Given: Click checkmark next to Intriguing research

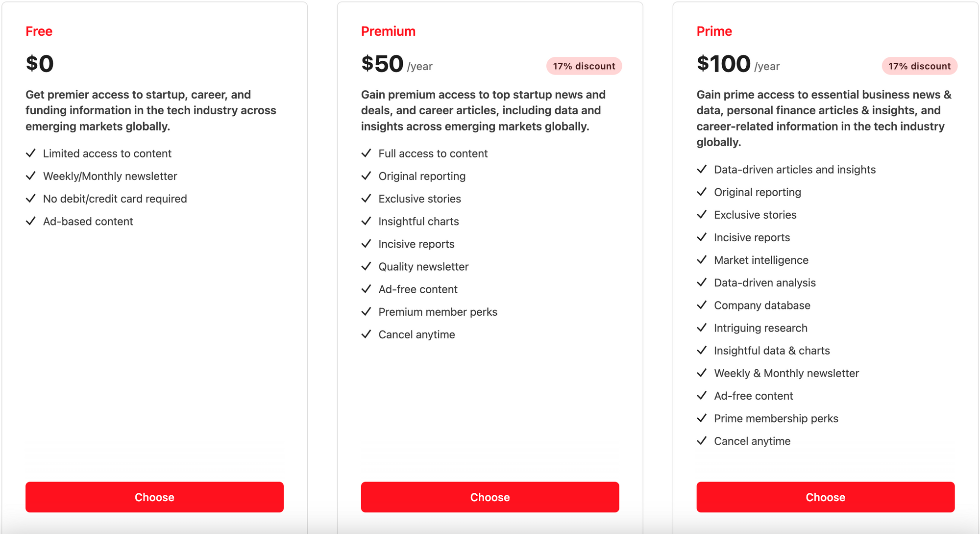Looking at the screenshot, I should click(x=702, y=328).
